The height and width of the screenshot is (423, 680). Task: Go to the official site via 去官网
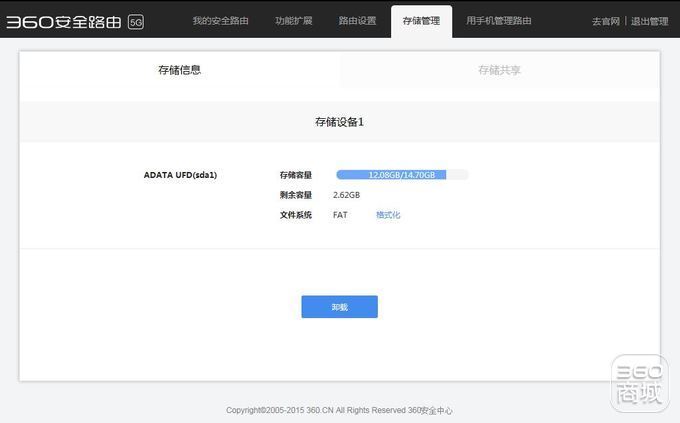tap(605, 21)
